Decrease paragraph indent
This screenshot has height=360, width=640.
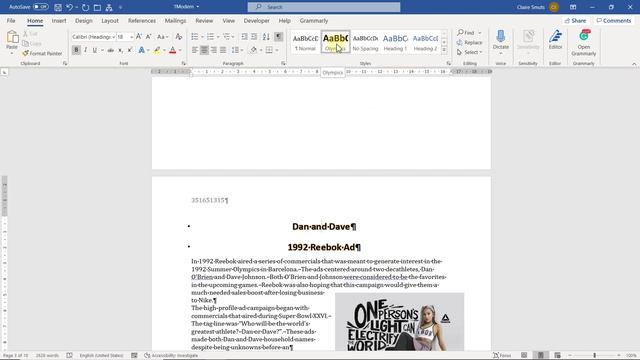[x=244, y=37]
